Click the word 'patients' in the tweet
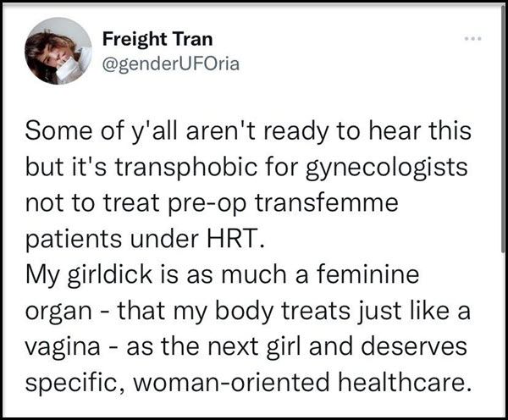 [73, 239]
